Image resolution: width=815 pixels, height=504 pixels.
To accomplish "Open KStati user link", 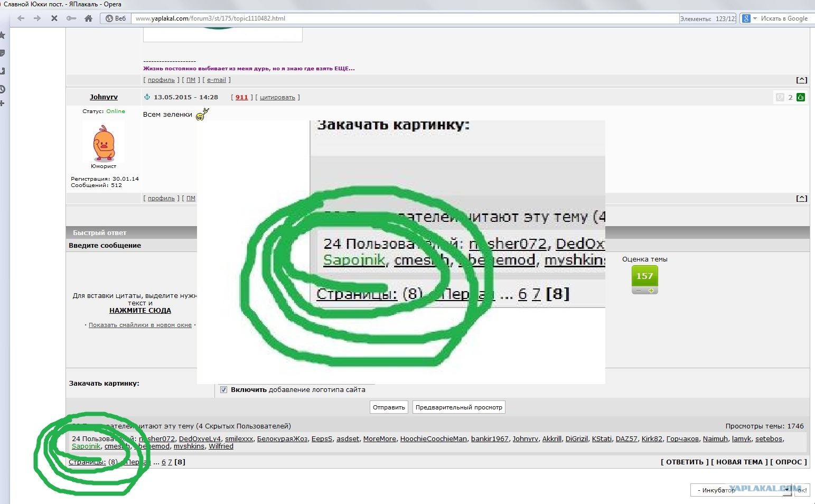I will coord(602,439).
